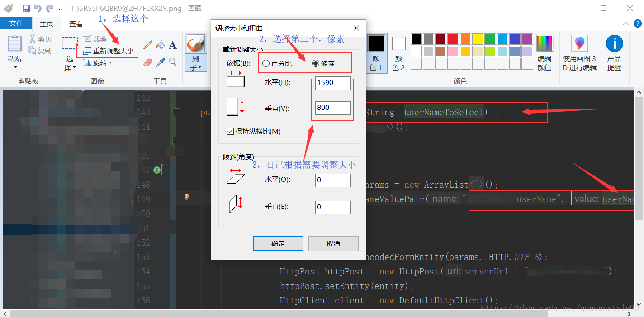Screen dimensions: 644x317
Task: Click the code text "httpPost.setEntity(entity);" on canvas
Action: pyautogui.click(x=347, y=286)
